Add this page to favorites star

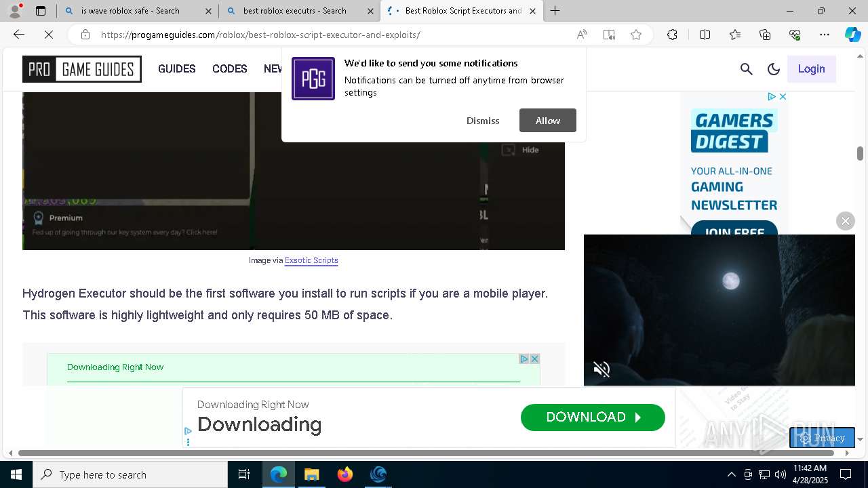(636, 35)
